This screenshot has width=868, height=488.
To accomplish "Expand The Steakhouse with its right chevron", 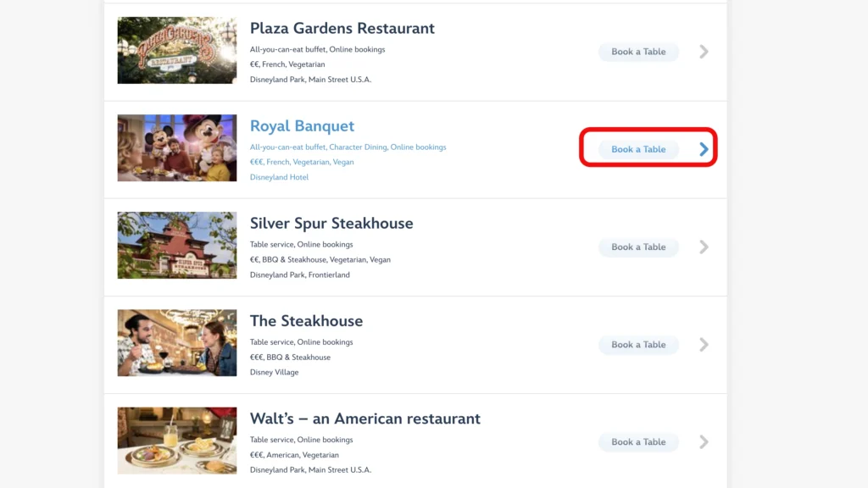I will (704, 345).
